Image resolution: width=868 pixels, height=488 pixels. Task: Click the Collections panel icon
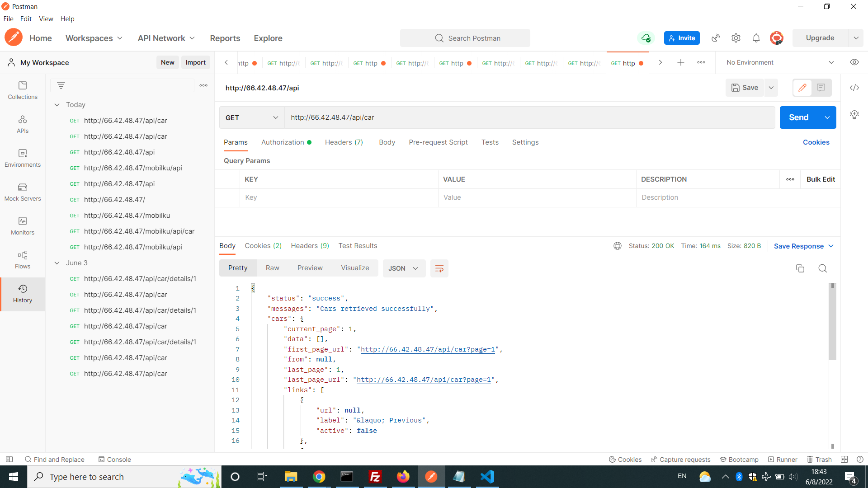[x=23, y=89]
